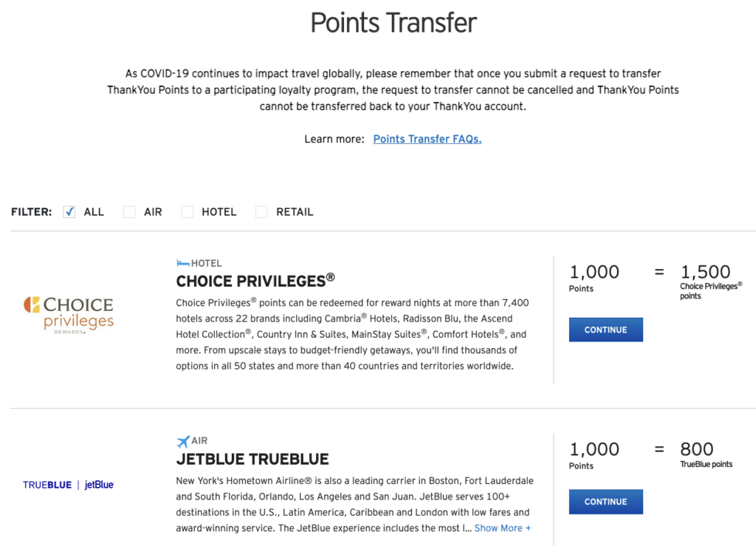Open the Points Transfer FAQs link
The height and width of the screenshot is (549, 756).
[x=427, y=139]
